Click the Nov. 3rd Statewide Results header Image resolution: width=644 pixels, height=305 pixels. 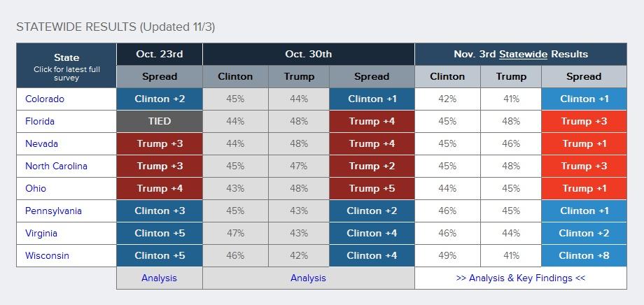(520, 54)
